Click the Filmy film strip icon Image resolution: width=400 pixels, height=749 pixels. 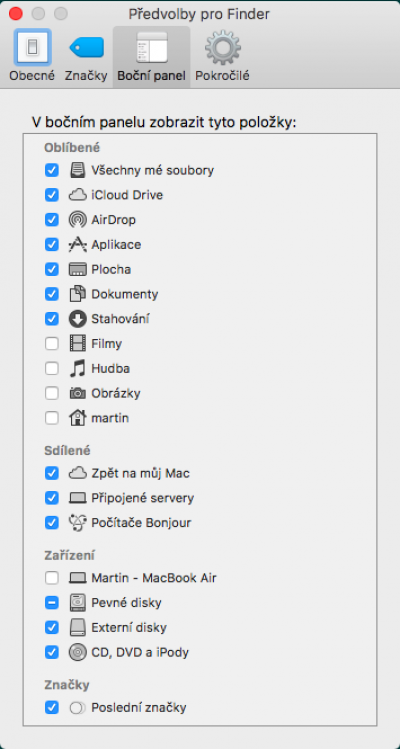tap(77, 343)
